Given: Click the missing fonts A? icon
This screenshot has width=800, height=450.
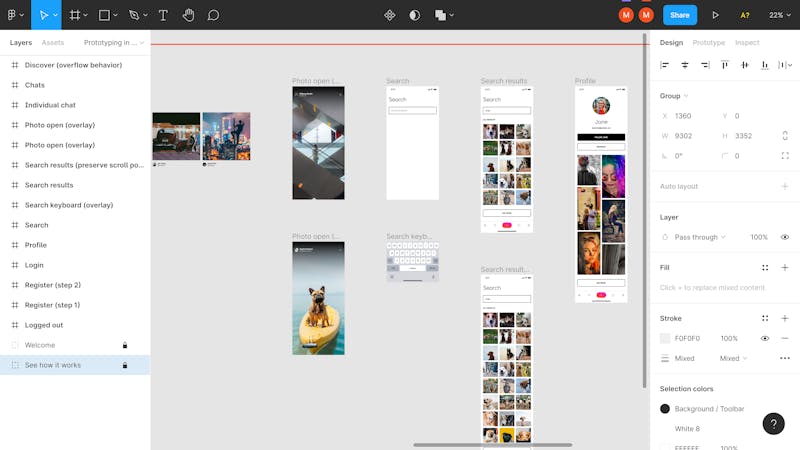Looking at the screenshot, I should coord(745,15).
